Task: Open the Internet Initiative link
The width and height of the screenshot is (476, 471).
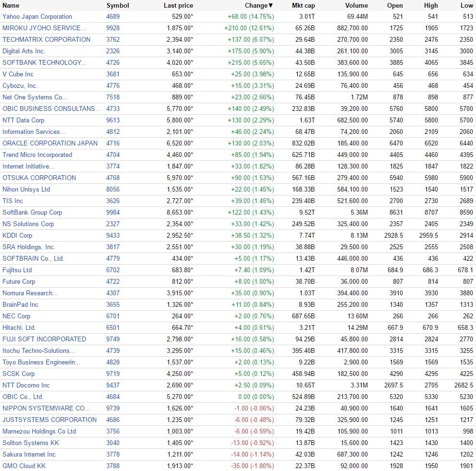Action: coord(28,167)
